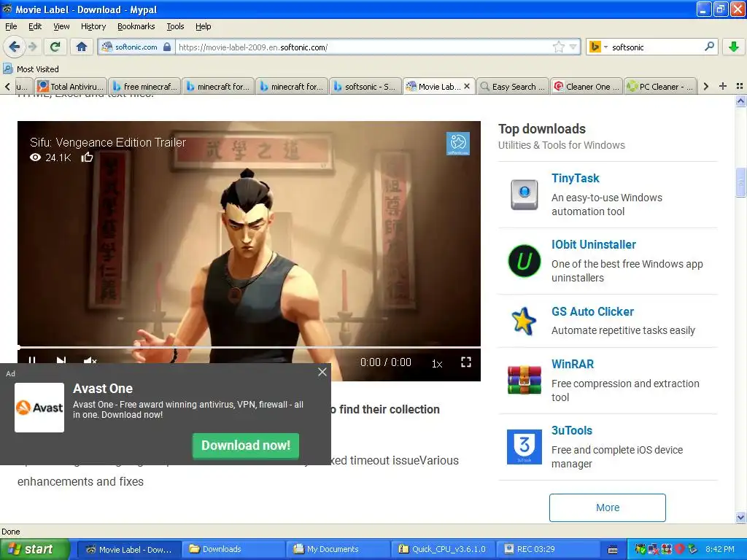Bookmark this page with the star icon
Viewport: 747px width, 560px height.
click(558, 47)
